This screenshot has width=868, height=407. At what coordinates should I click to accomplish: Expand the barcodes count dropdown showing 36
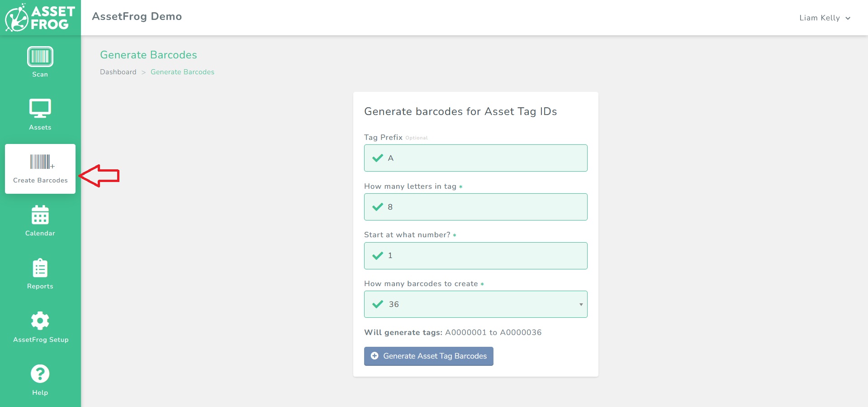pos(581,304)
